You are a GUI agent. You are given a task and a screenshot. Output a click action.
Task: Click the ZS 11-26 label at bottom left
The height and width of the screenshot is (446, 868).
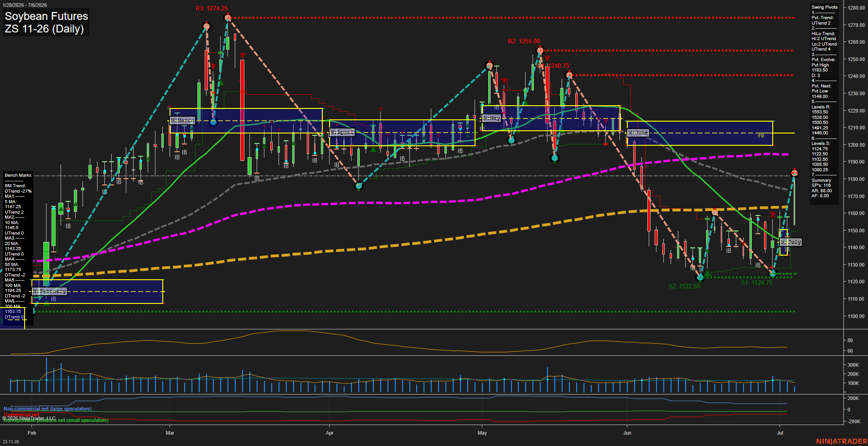(11, 442)
